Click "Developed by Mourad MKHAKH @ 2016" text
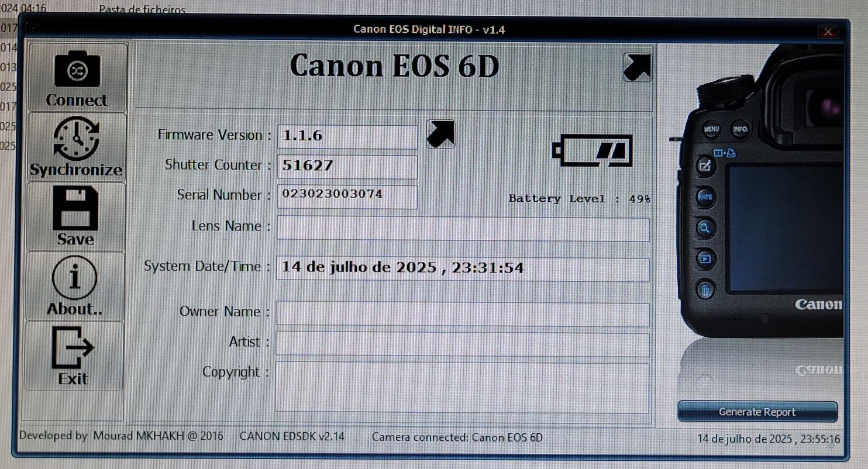This screenshot has width=868, height=469. (121, 436)
